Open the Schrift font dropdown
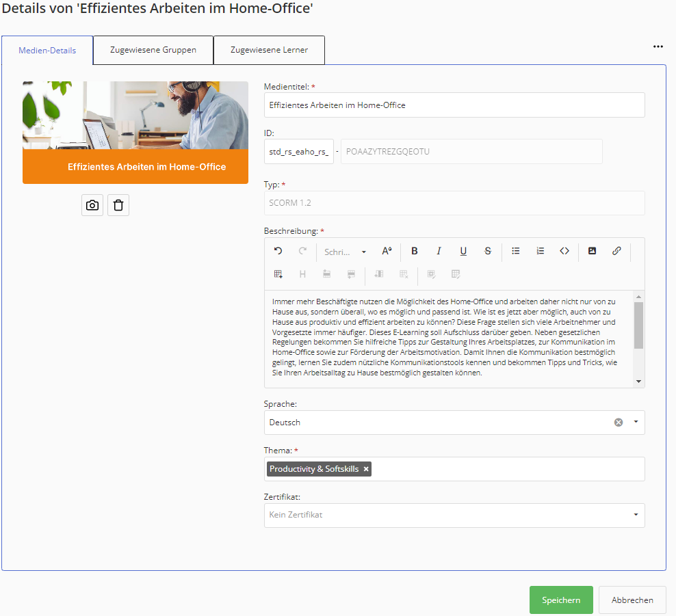Viewport: 676px width, 616px height. 345,252
